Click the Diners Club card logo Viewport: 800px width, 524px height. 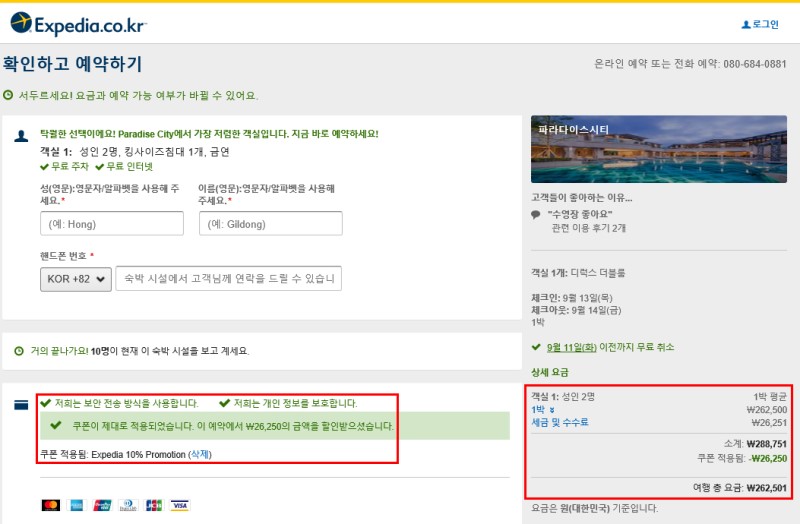click(x=128, y=505)
